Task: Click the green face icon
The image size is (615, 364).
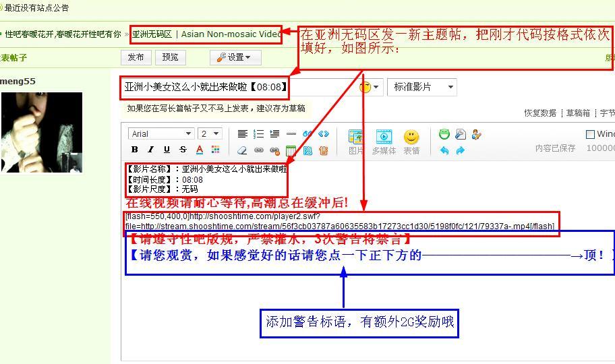Action: (x=444, y=134)
